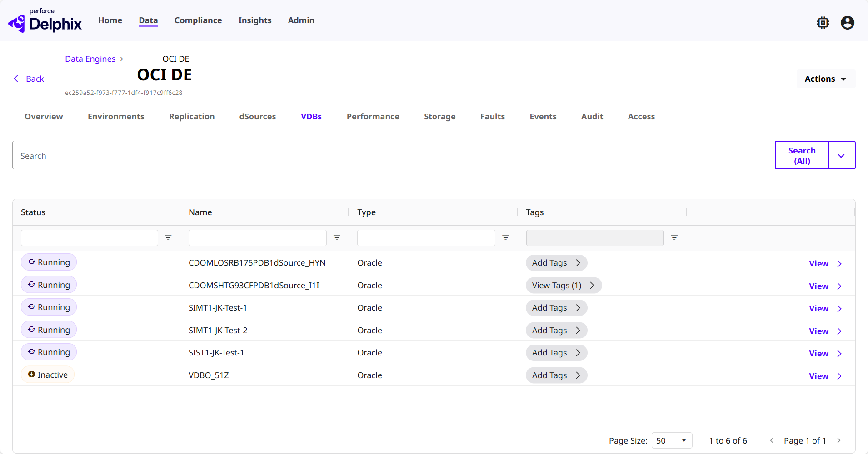View details for SIMT1-JK-Test-2

point(825,331)
